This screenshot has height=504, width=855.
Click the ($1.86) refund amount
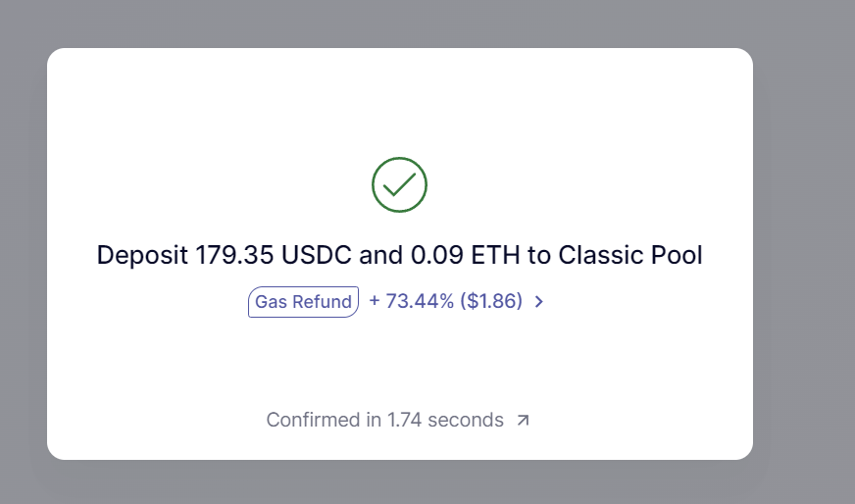point(491,301)
